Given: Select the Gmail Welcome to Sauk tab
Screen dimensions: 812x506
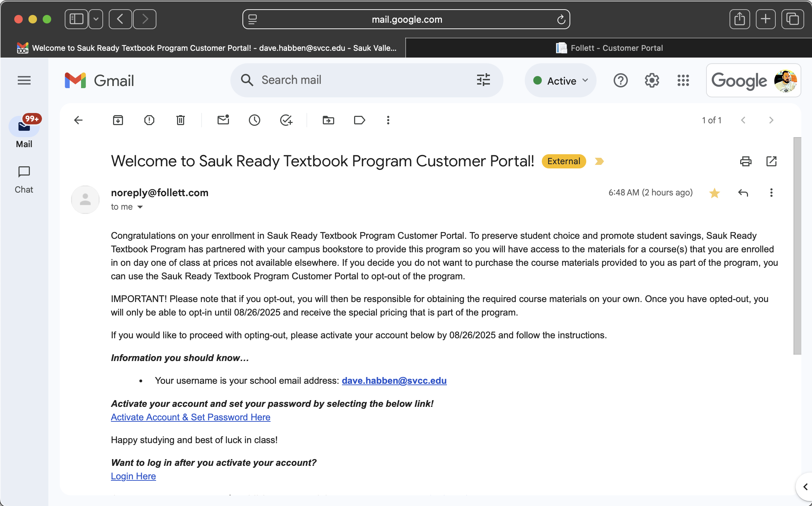Looking at the screenshot, I should tap(203, 48).
